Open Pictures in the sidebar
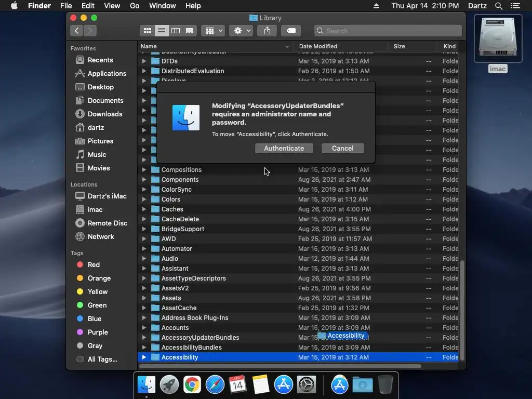 point(95,141)
